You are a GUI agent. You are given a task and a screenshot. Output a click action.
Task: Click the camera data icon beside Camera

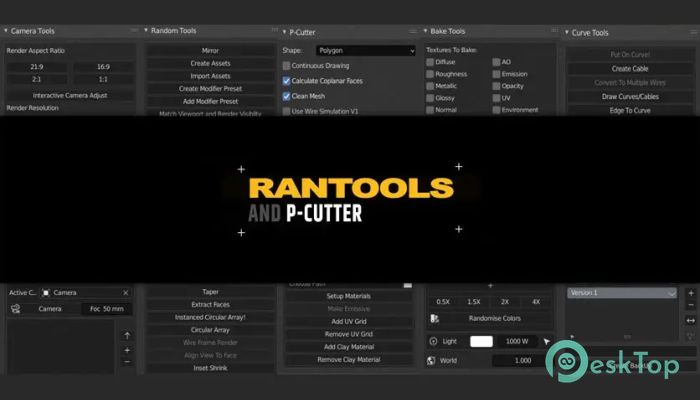tap(16, 308)
